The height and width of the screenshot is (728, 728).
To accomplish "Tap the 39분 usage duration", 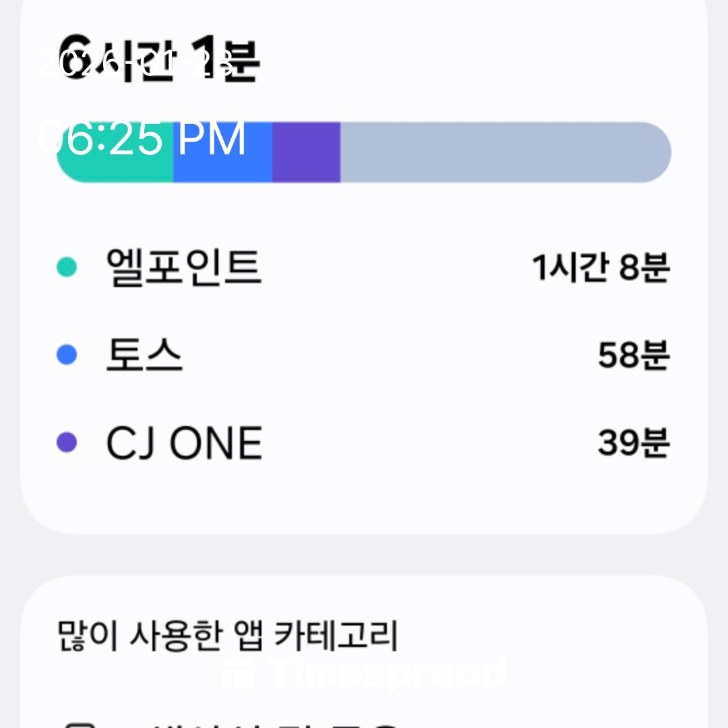I will (633, 443).
